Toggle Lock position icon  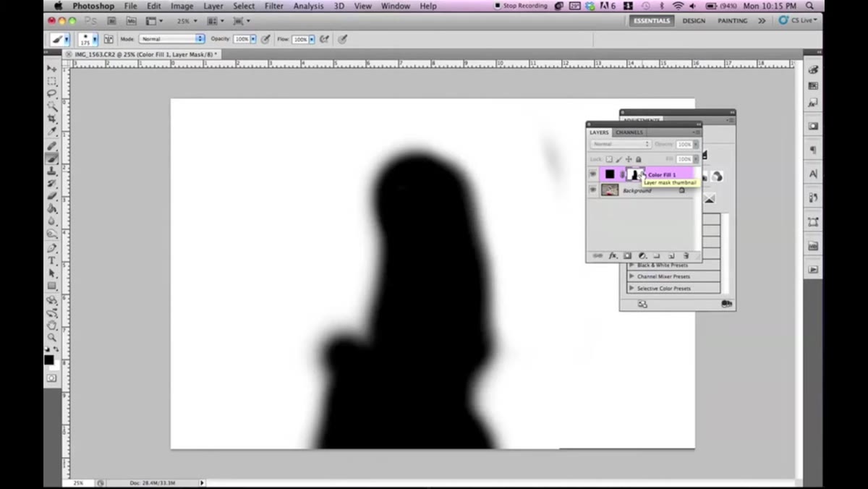tap(628, 159)
